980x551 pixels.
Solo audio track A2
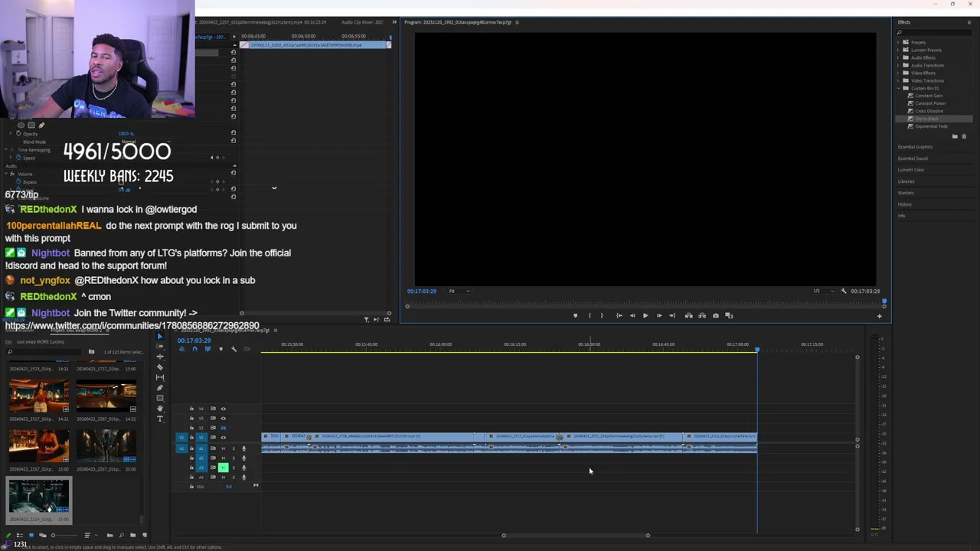[x=234, y=458]
